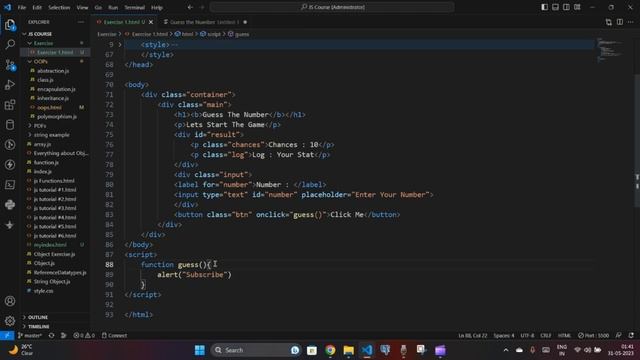Open the Extensions view
The image size is (640, 360).
[x=10, y=104]
